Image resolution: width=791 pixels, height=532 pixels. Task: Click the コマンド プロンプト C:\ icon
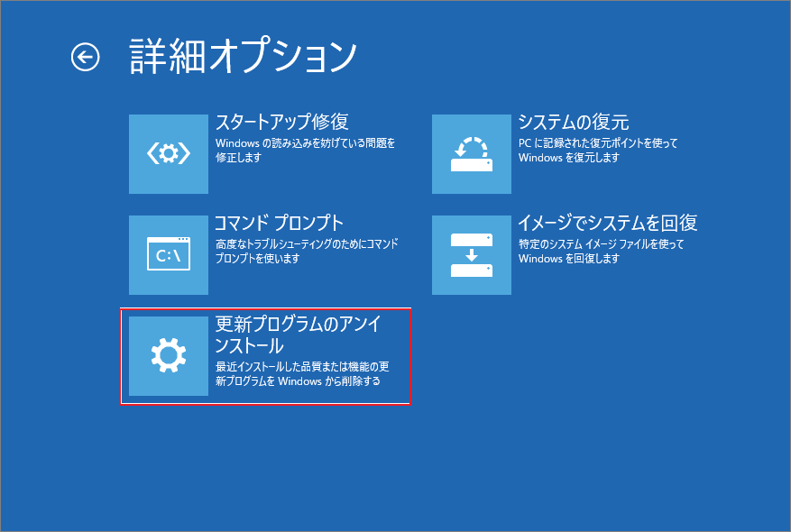[x=168, y=254]
